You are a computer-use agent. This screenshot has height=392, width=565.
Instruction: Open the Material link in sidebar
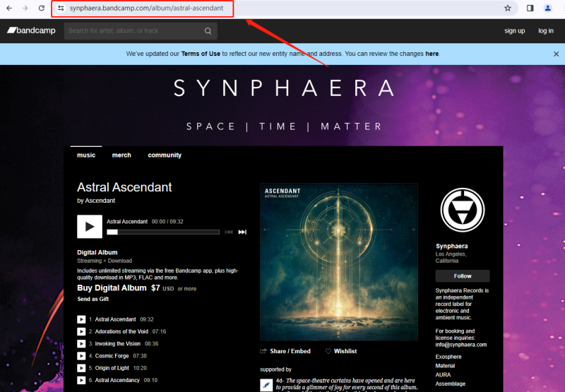(445, 366)
